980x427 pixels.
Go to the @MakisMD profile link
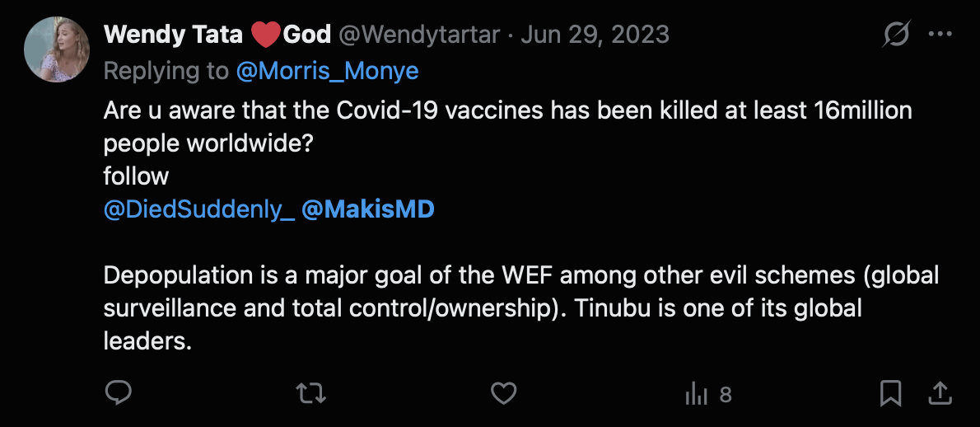[367, 209]
